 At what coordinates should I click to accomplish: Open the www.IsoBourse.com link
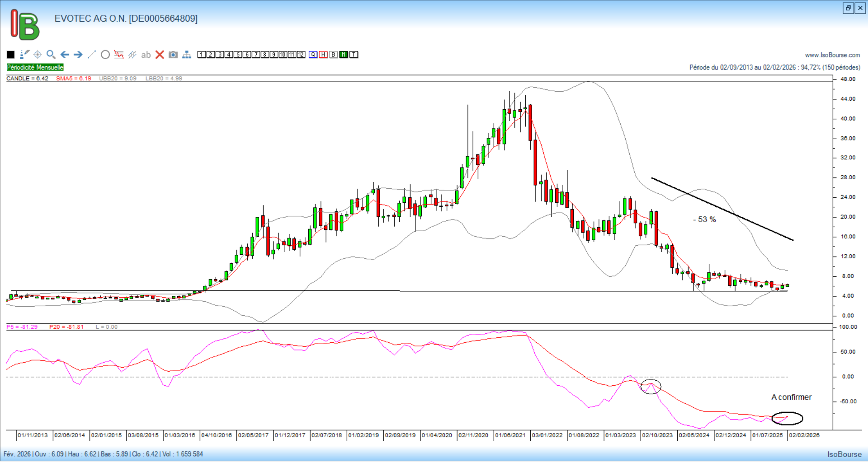tap(832, 55)
